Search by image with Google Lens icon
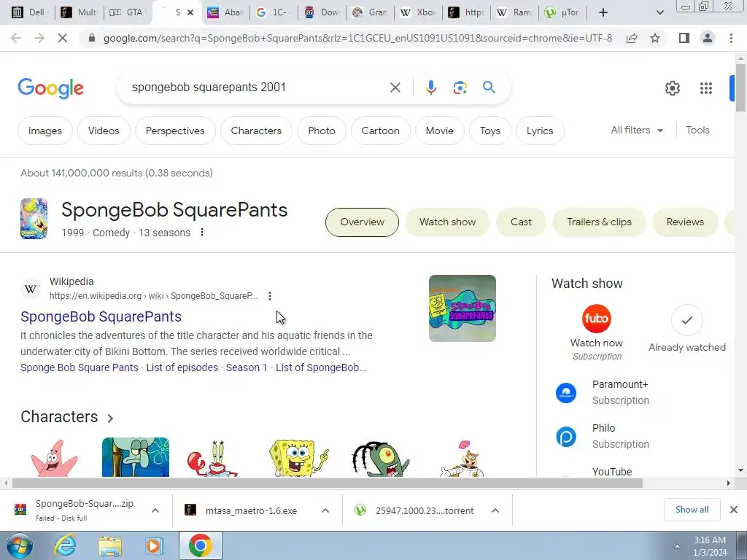Viewport: 747px width, 560px height. [460, 87]
